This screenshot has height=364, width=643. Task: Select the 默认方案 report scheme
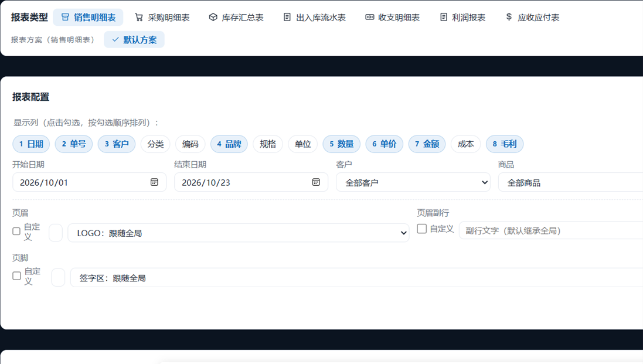pos(134,40)
